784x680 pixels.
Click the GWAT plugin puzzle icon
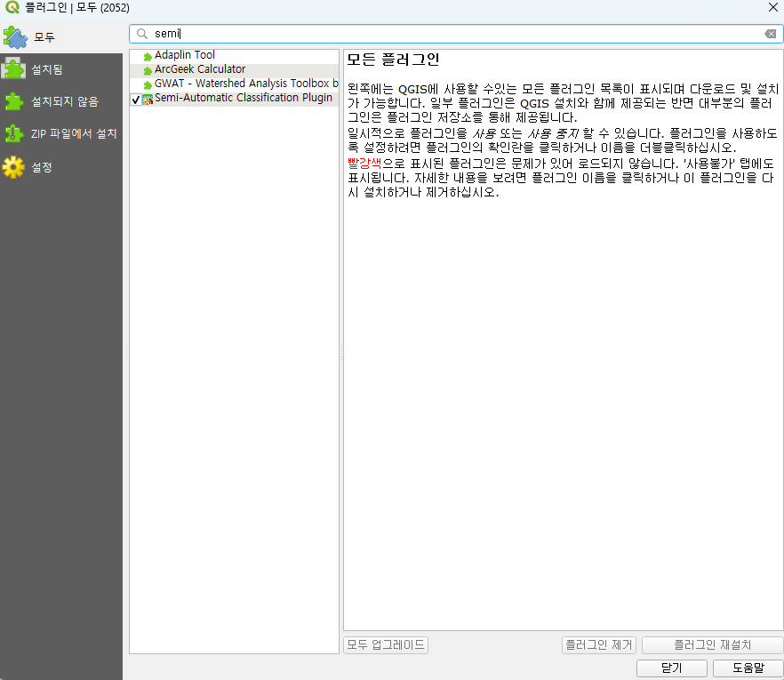[148, 85]
